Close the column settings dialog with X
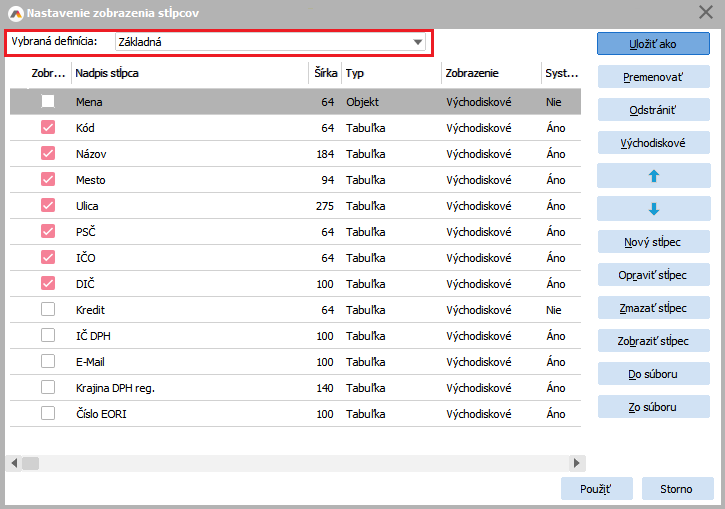The height and width of the screenshot is (509, 725). pos(704,12)
